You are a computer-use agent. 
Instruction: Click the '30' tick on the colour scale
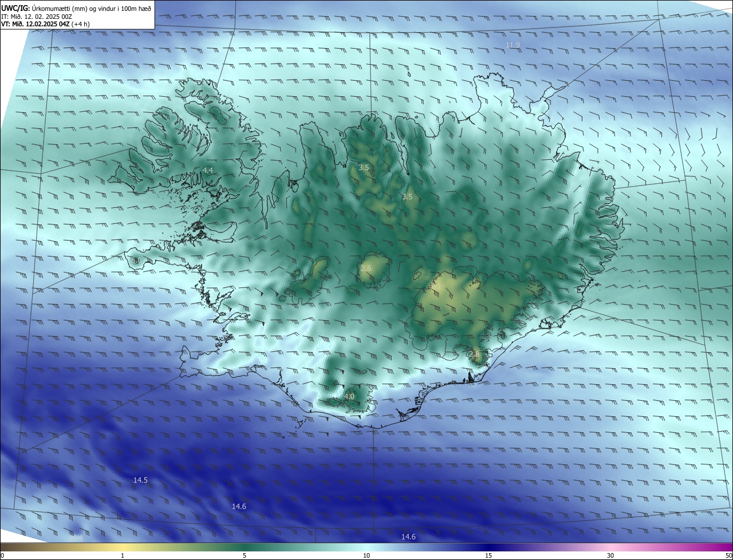(x=610, y=555)
